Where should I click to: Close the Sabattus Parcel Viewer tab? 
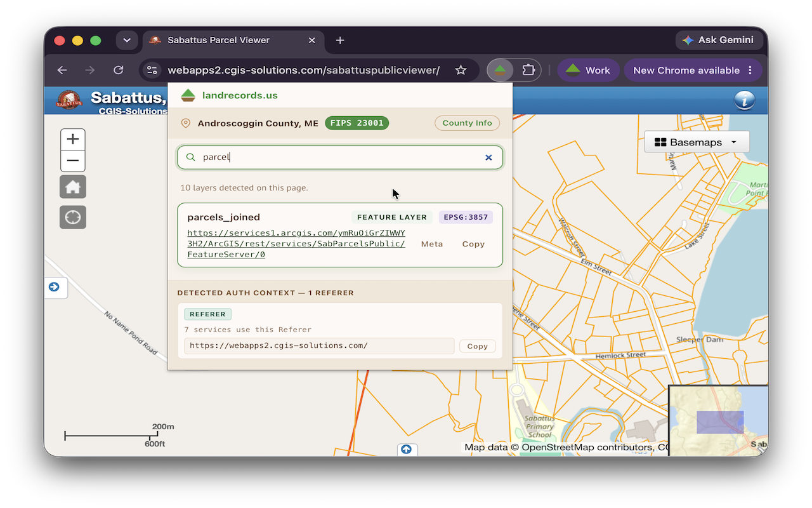(x=311, y=40)
